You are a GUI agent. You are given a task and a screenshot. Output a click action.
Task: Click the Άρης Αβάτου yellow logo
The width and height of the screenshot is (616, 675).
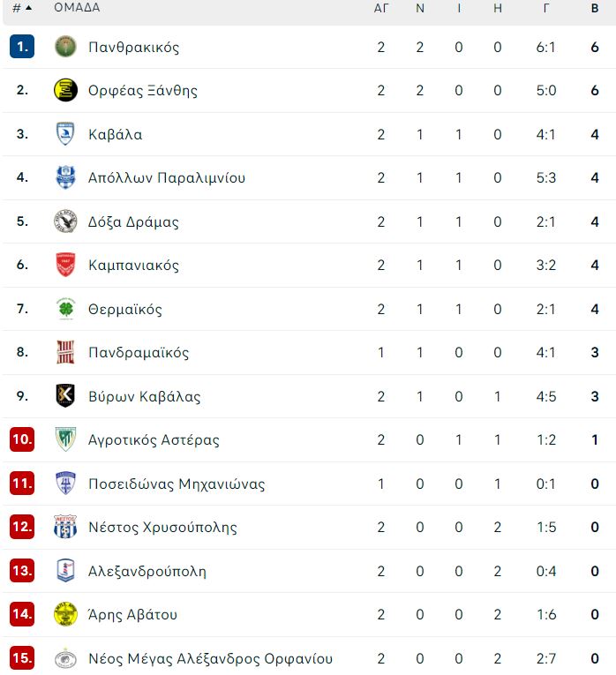[65, 614]
